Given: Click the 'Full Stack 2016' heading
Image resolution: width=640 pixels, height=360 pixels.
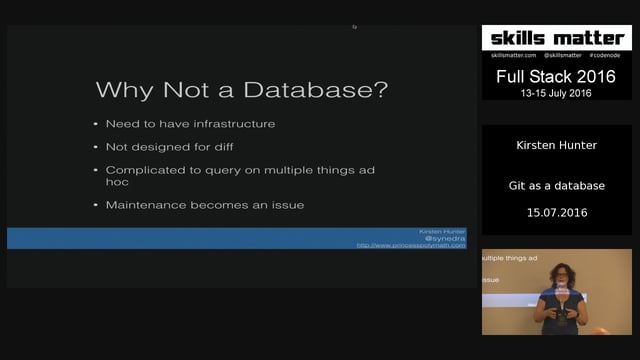Looking at the screenshot, I should point(556,76).
